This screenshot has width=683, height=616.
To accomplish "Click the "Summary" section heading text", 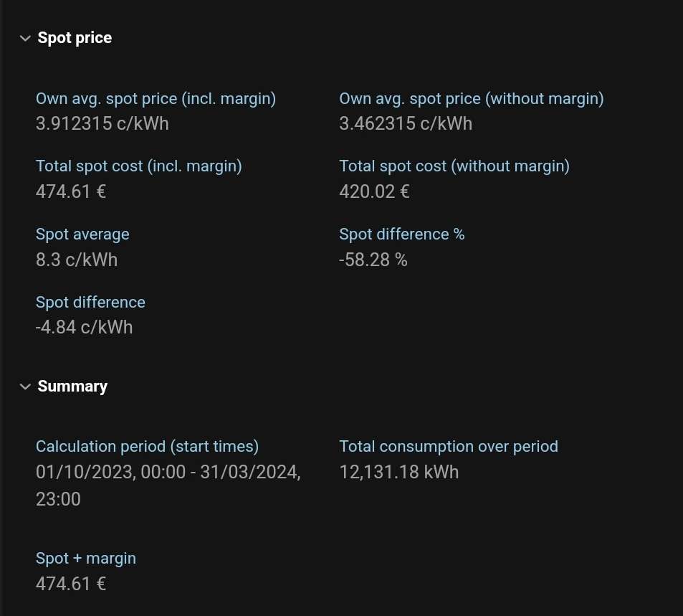I will [x=72, y=387].
